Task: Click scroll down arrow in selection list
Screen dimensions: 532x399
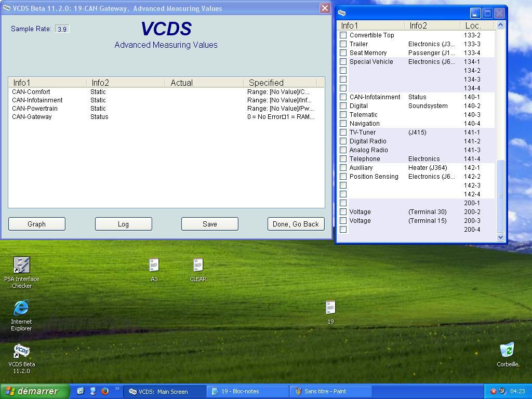Action: pos(500,237)
